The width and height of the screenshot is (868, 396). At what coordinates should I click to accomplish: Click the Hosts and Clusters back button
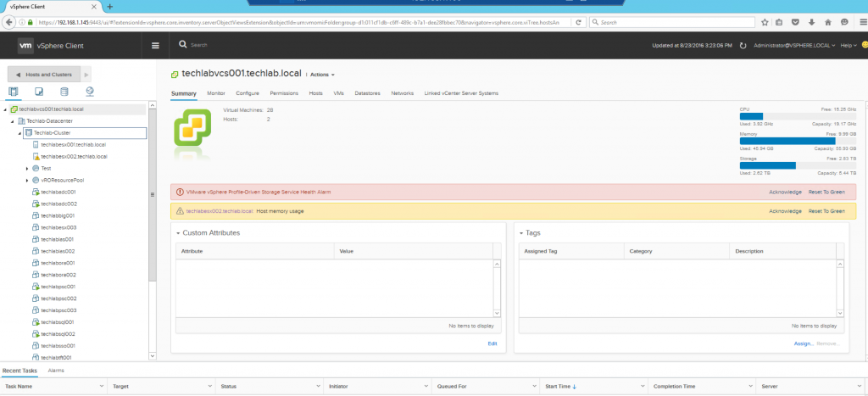tap(44, 75)
